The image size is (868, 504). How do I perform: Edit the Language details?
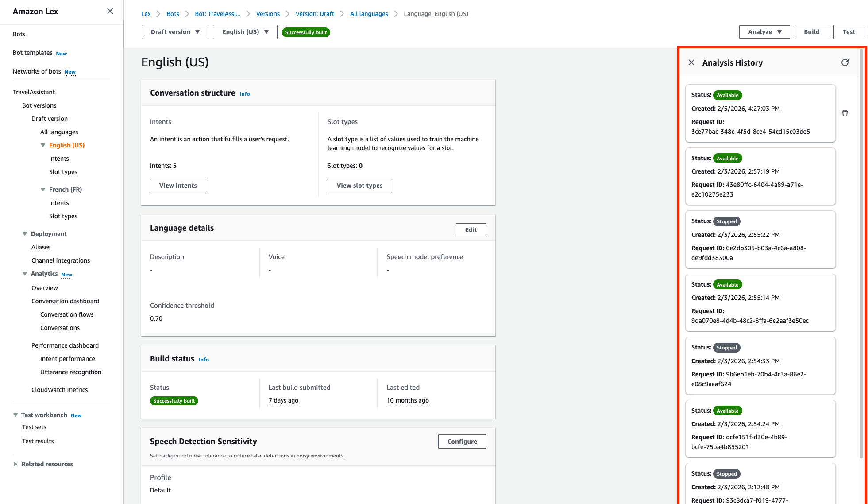click(471, 230)
